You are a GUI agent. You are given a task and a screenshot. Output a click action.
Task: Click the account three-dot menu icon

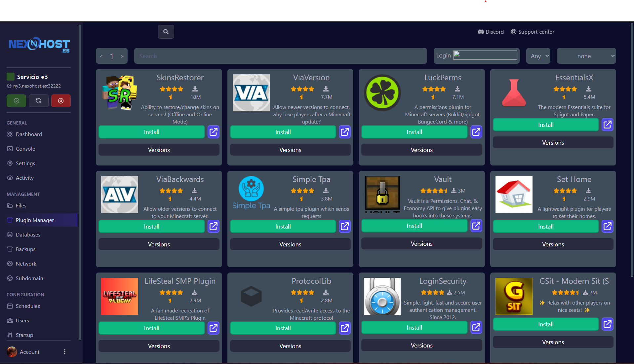click(65, 352)
